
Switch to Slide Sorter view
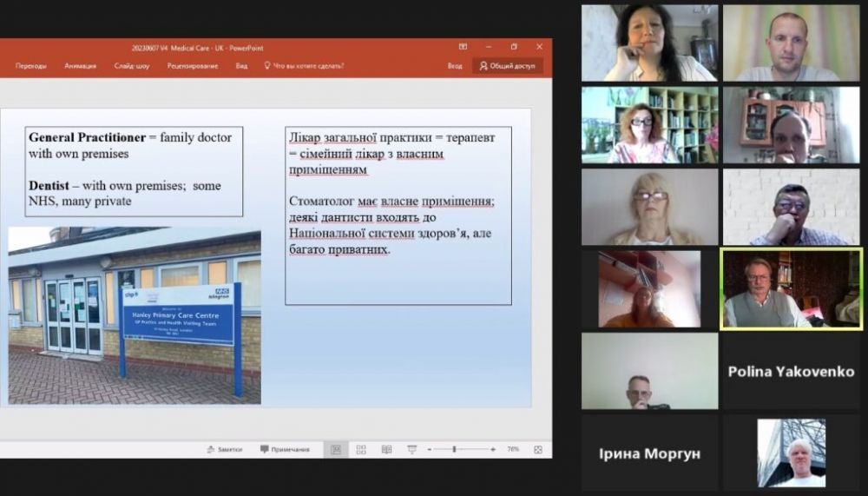tap(361, 449)
